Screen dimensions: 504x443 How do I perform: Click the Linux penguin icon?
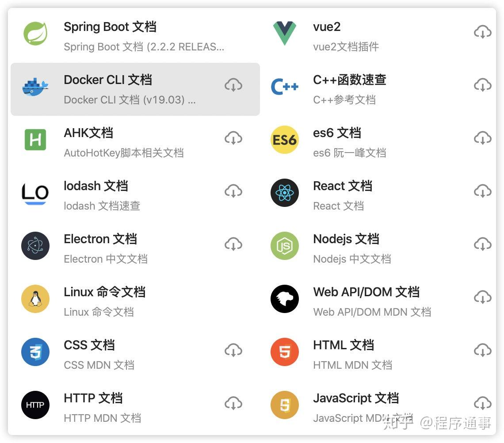(x=35, y=298)
